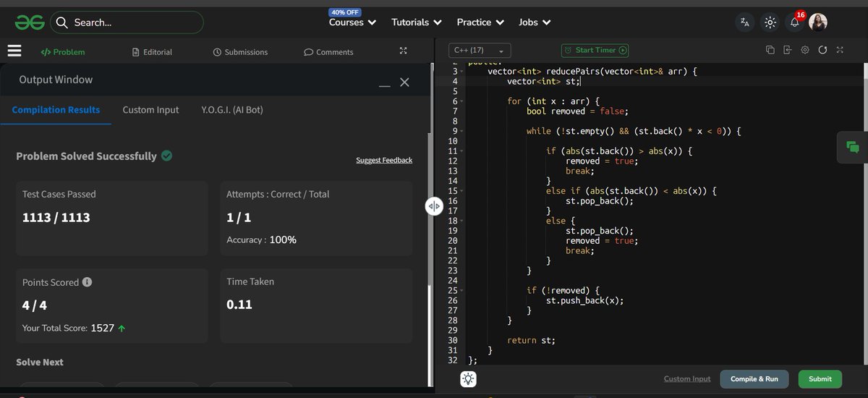868x398 pixels.
Task: Open the GeeksforGeeks logo home link
Action: click(x=30, y=22)
